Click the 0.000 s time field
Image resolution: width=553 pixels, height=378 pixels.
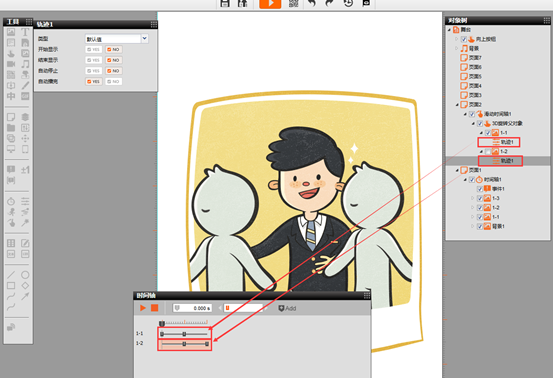tap(192, 308)
